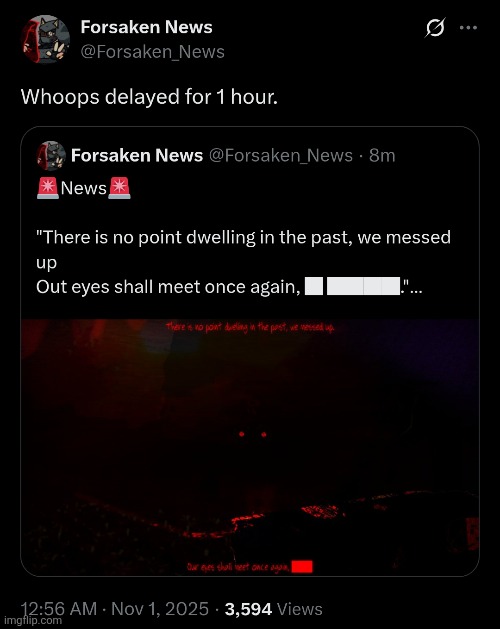The width and height of the screenshot is (500, 629).
Task: Click the white redacted blocks in quote
Action: click(x=353, y=286)
